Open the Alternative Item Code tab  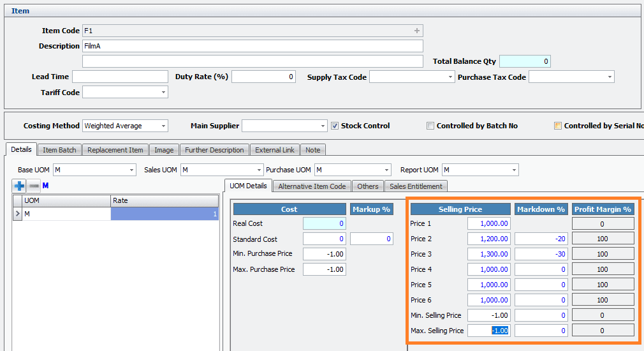312,186
